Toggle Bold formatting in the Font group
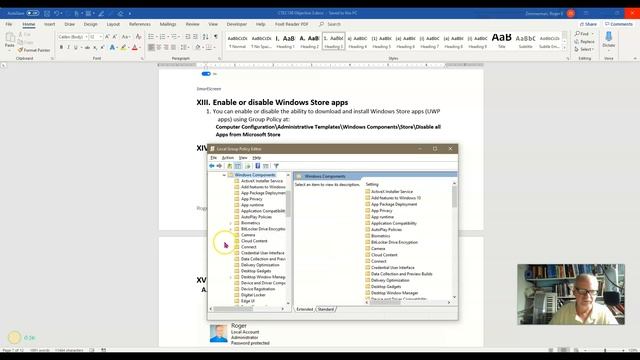 (x=61, y=48)
